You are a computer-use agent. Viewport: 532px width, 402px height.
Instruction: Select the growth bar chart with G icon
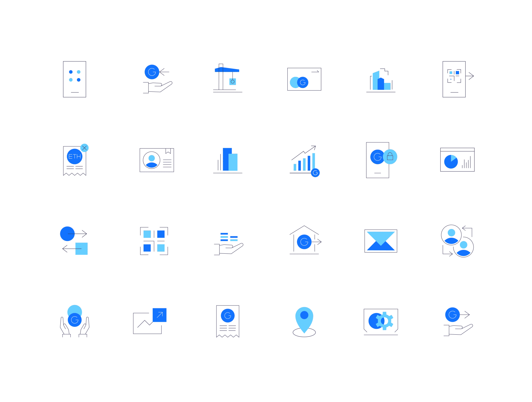click(305, 161)
